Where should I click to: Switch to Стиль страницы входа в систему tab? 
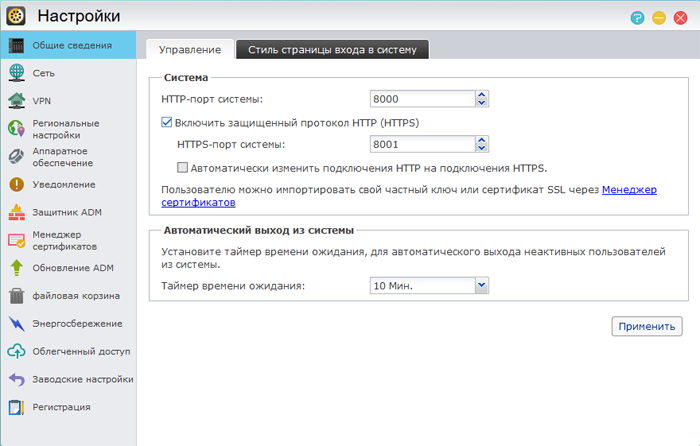point(333,49)
